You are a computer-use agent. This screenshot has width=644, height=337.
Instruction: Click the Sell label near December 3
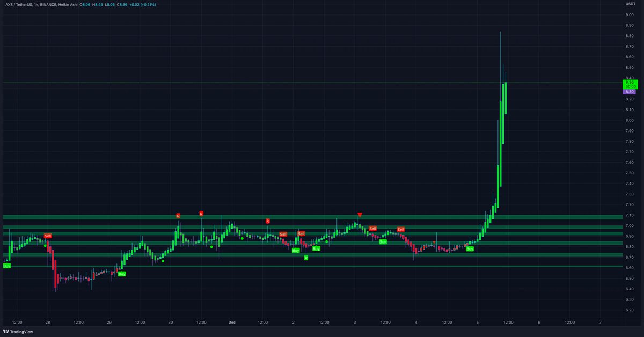pyautogui.click(x=372, y=228)
